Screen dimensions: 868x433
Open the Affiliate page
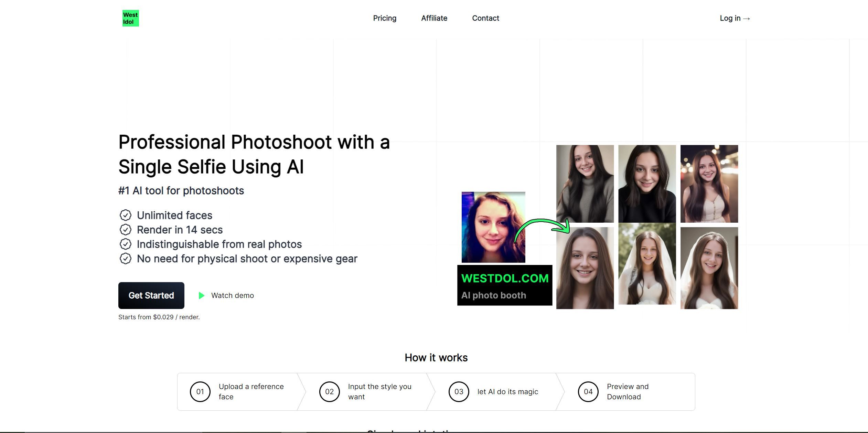(x=434, y=18)
